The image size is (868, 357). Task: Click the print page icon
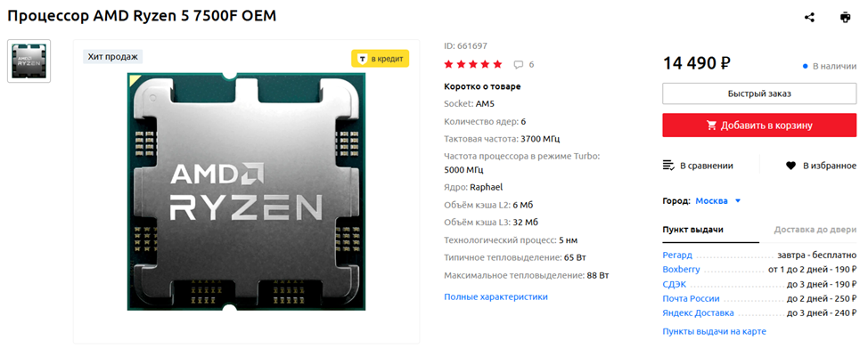coord(845,17)
